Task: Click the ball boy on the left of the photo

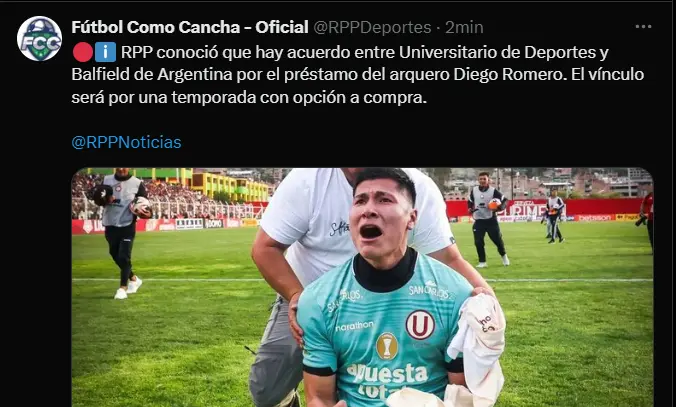Action: 122,233
